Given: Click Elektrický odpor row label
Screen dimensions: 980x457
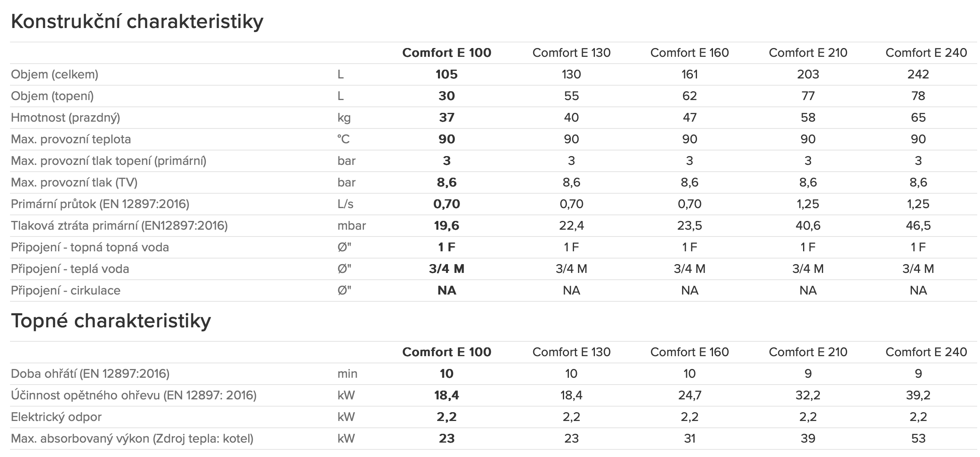Looking at the screenshot, I should click(56, 417).
